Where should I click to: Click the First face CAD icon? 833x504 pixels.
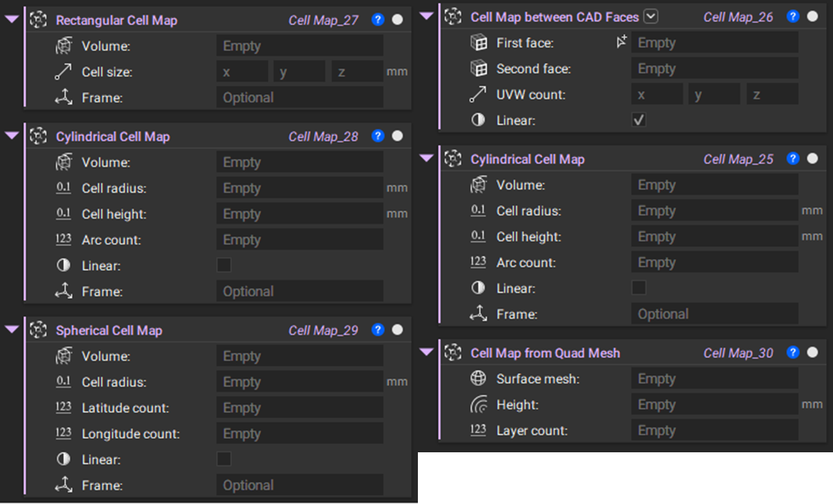[479, 43]
